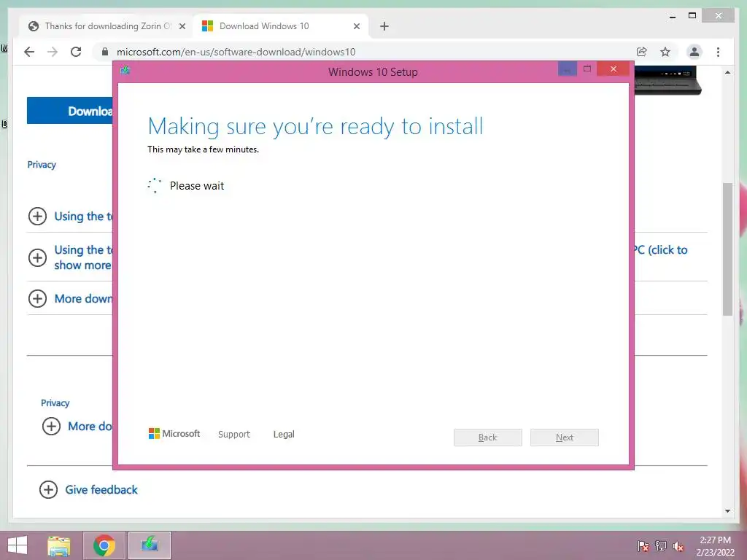This screenshot has height=560, width=747.
Task: View site lock info in address bar
Action: [105, 52]
